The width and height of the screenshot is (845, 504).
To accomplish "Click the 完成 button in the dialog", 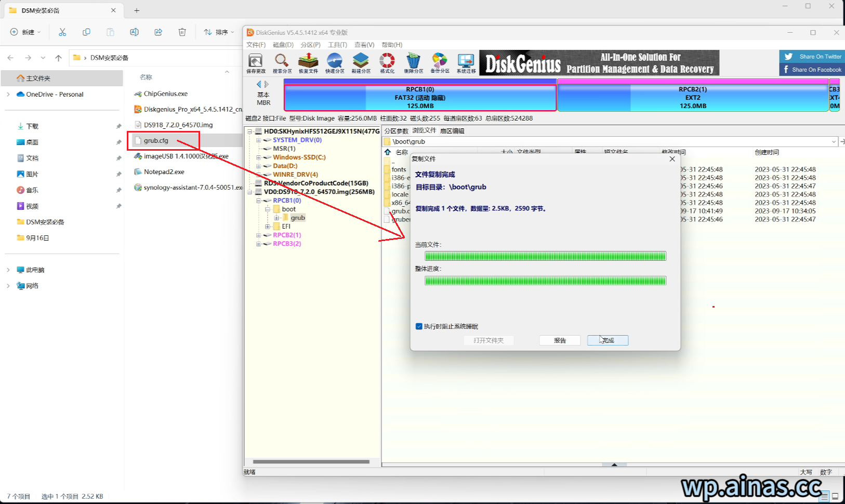I will tap(607, 340).
